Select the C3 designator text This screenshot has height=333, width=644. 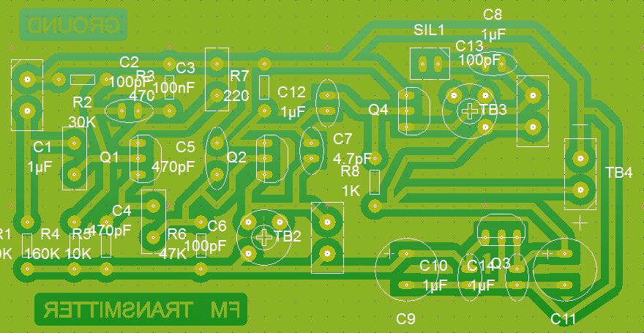185,68
